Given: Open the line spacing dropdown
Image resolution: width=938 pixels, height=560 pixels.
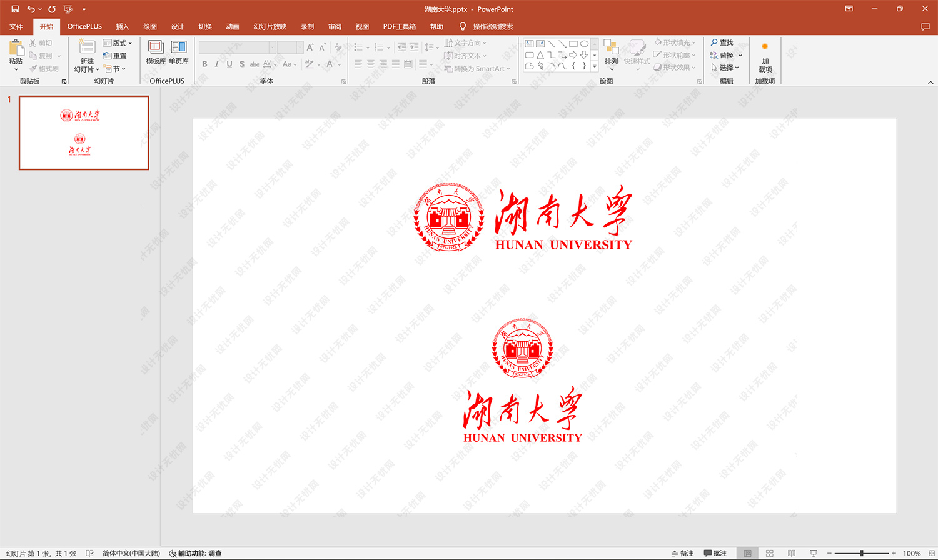Looking at the screenshot, I should click(x=431, y=47).
